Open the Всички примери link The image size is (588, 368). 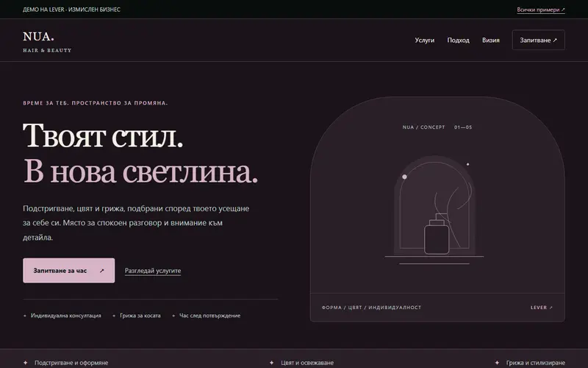tap(541, 10)
